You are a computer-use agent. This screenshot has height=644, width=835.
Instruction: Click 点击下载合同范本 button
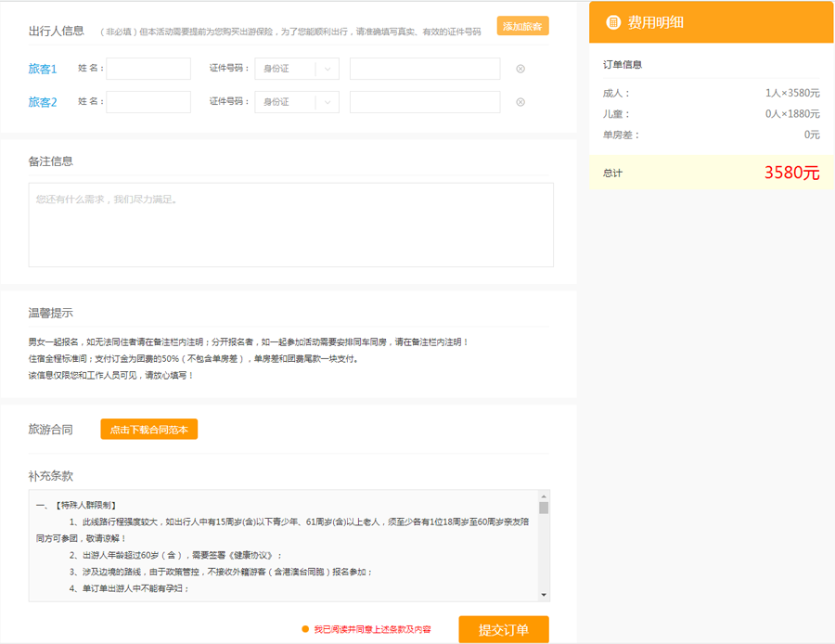(x=149, y=430)
